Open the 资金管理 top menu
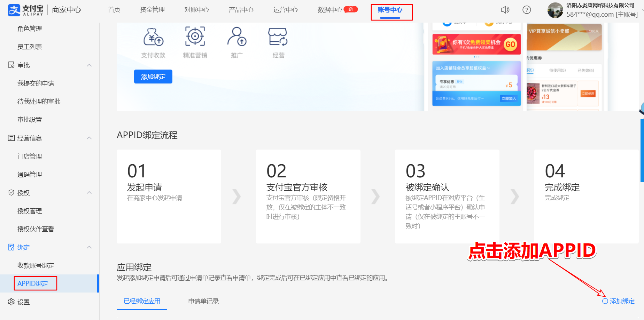This screenshot has width=644, height=320. tap(152, 10)
